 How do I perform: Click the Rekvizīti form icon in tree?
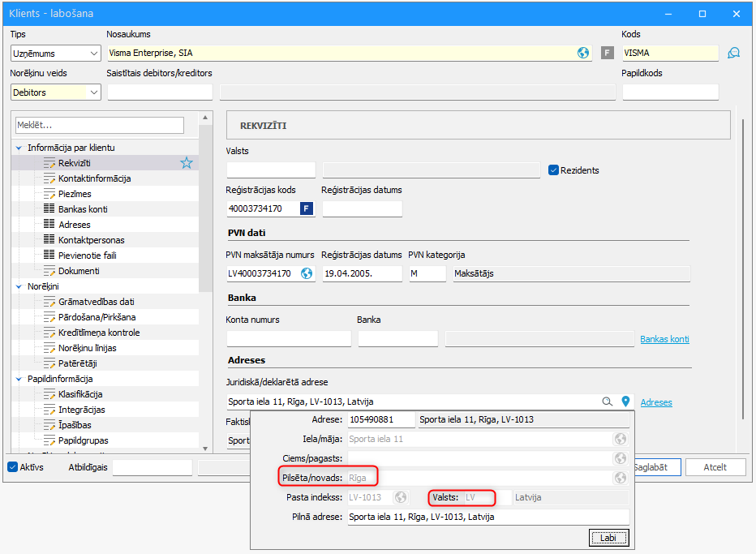[x=49, y=163]
